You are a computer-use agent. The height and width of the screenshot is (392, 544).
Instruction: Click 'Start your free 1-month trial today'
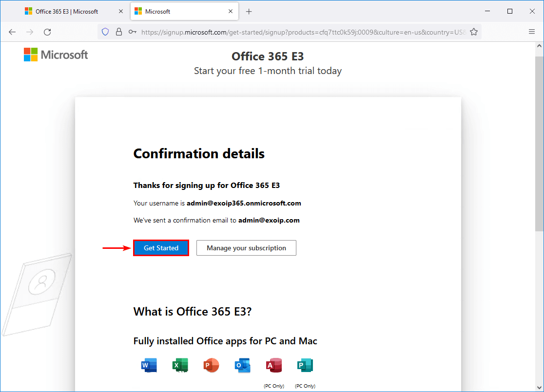coord(268,71)
